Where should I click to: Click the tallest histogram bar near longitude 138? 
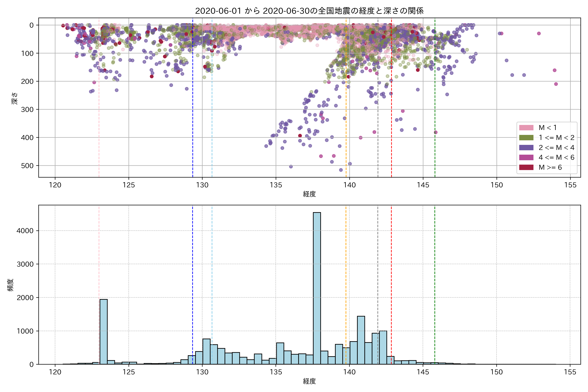point(317,287)
